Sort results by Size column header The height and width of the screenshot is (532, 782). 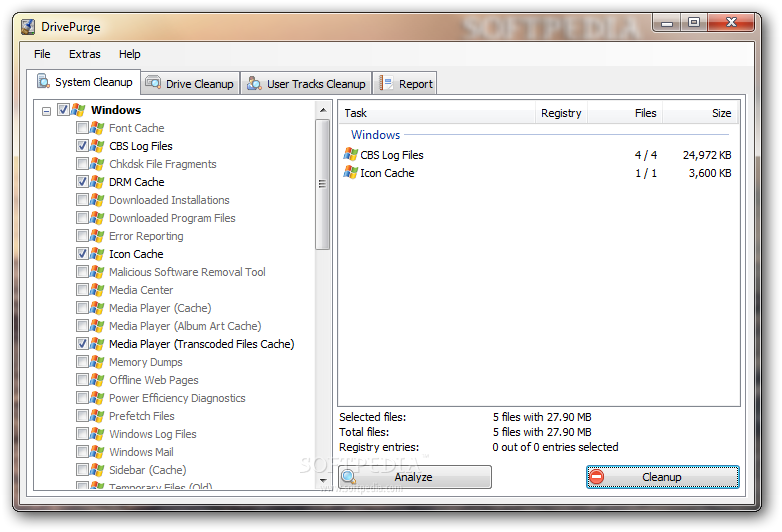point(700,113)
